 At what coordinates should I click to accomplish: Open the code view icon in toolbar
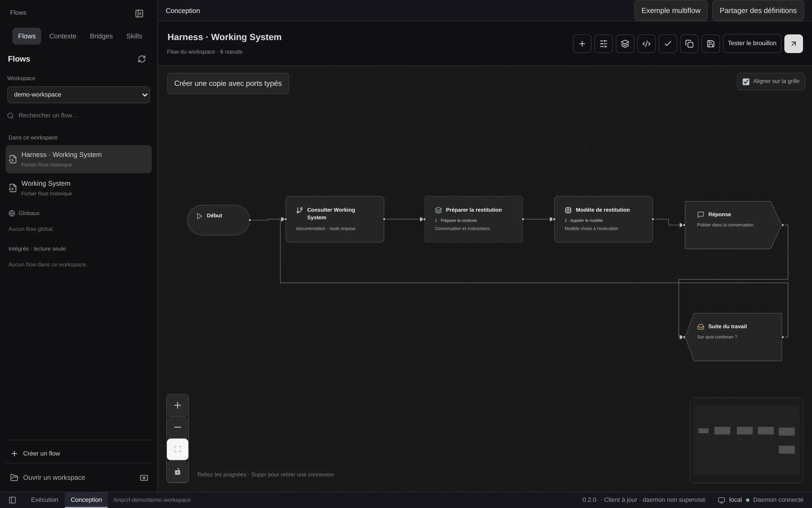pyautogui.click(x=646, y=44)
